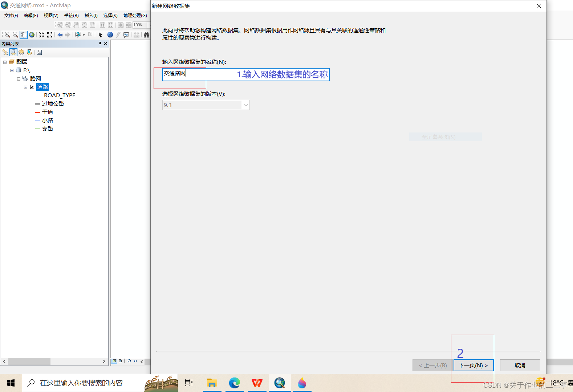Click the Refresh map icon
573x392 pixels.
point(129,361)
